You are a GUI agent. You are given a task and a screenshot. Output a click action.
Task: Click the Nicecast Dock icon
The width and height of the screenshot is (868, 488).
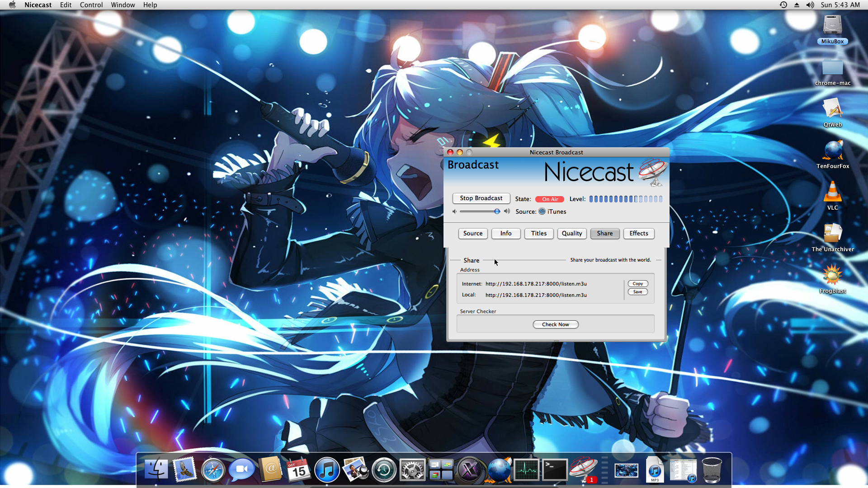click(x=583, y=469)
